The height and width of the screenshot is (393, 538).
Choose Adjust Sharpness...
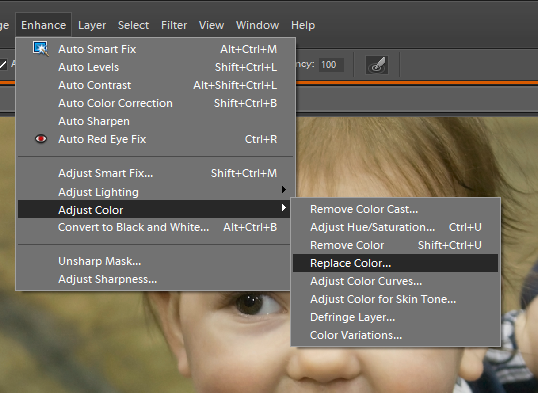[154, 279]
